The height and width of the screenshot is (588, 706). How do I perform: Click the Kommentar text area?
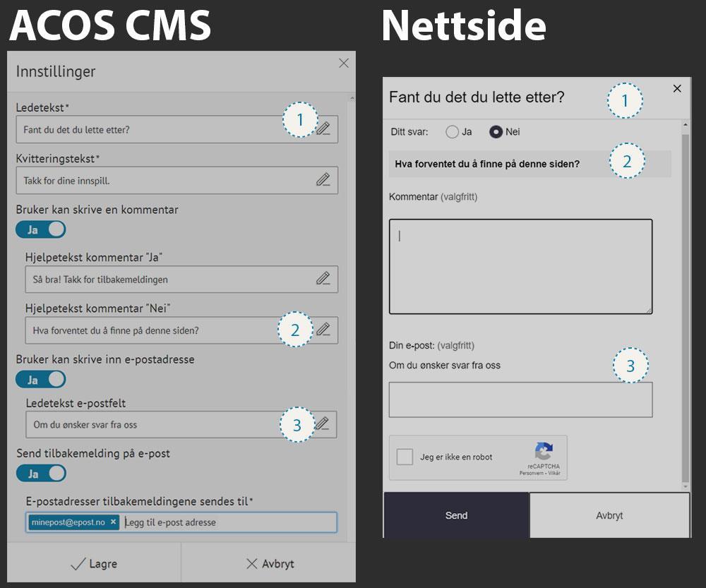(520, 266)
